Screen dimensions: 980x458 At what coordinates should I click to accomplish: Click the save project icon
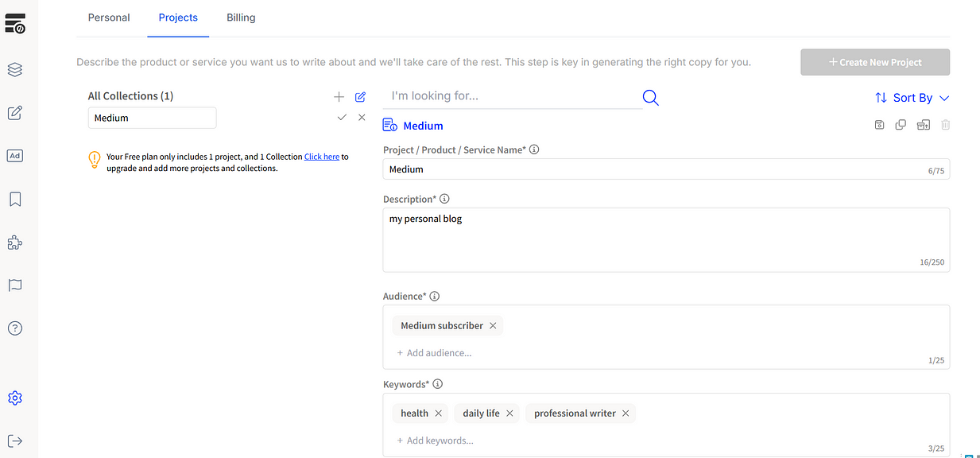tap(879, 125)
